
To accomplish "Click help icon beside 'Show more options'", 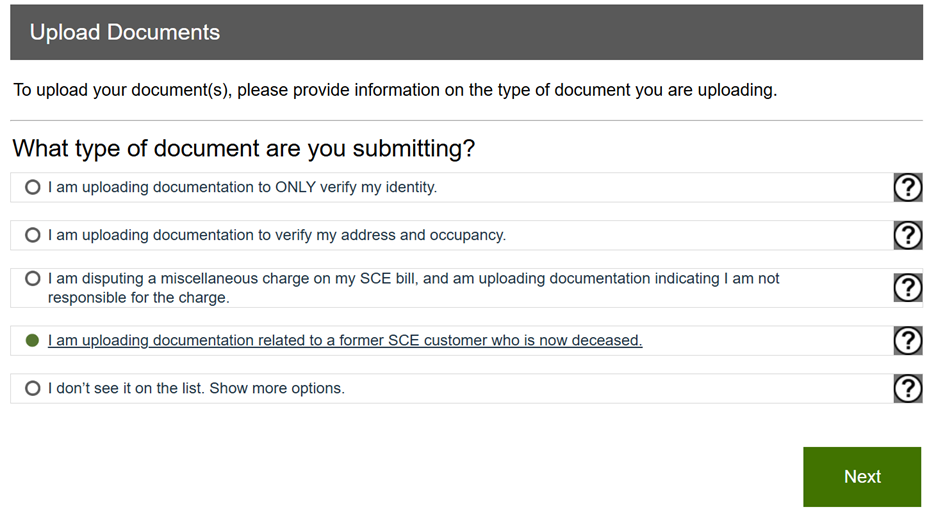I will (907, 388).
